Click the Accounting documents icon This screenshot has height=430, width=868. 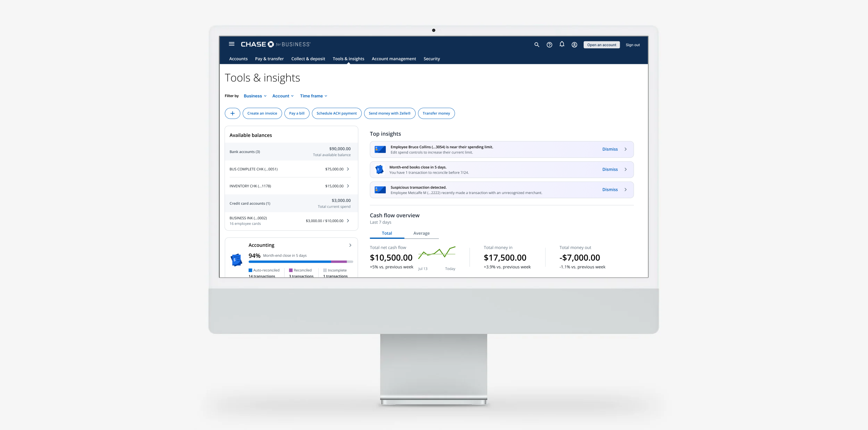coord(236,260)
